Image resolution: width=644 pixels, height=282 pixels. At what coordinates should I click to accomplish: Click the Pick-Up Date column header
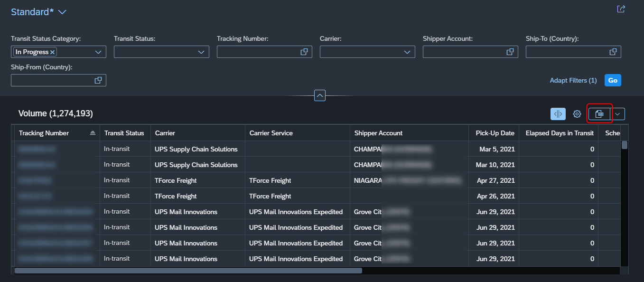494,133
